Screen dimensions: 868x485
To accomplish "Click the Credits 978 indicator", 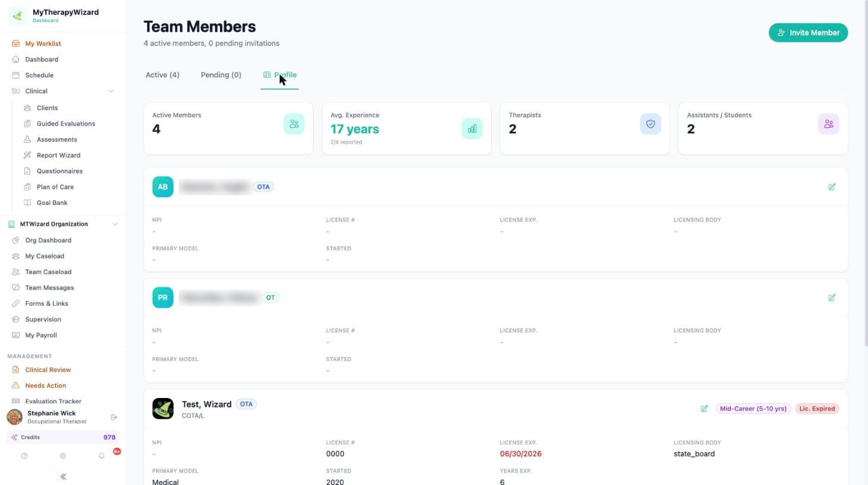I will (x=63, y=437).
